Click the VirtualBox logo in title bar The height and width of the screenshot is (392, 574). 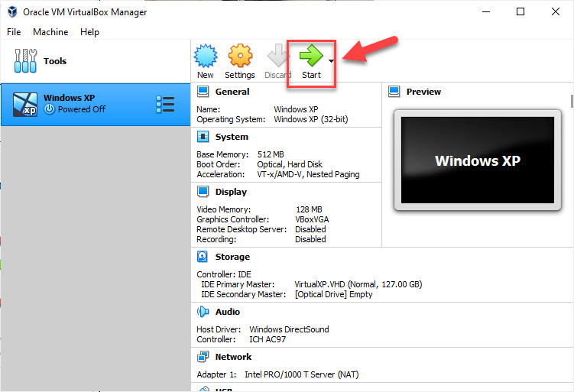[x=12, y=11]
